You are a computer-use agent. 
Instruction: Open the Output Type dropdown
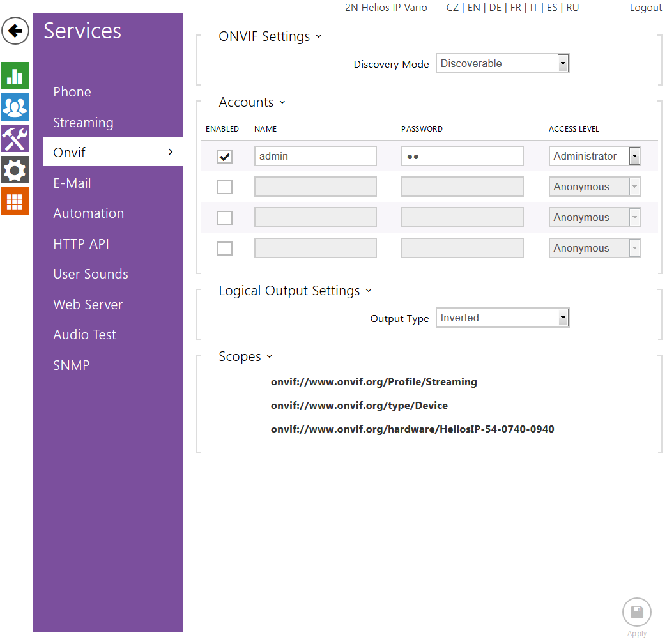tap(502, 318)
